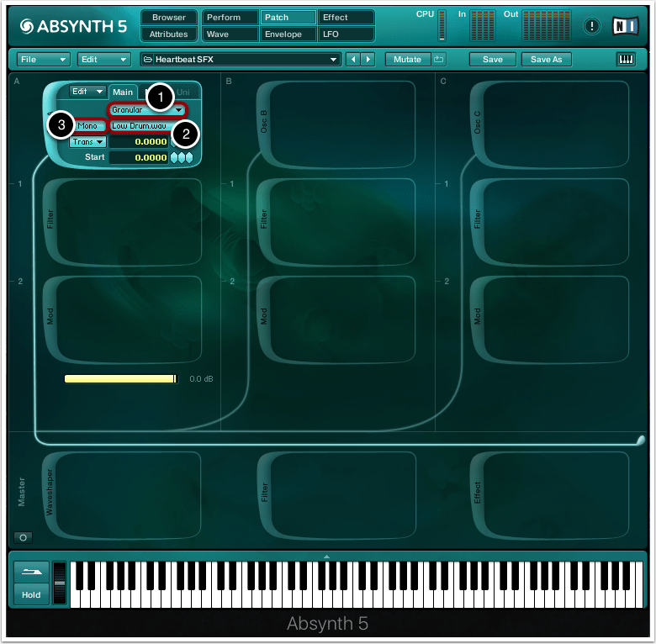
Task: Select the Main tab in Osc A
Action: click(x=123, y=92)
